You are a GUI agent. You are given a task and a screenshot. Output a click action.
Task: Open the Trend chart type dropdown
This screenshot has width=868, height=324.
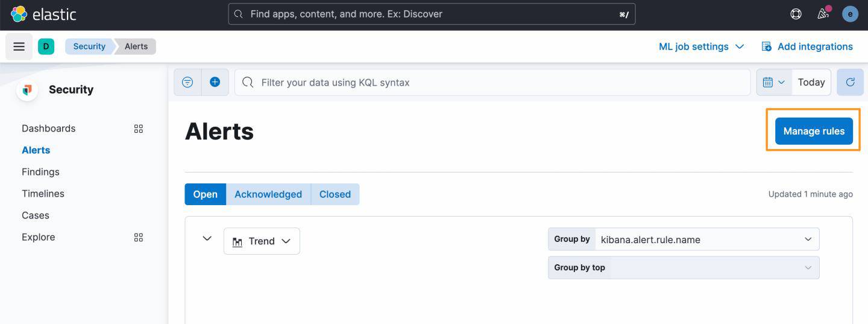[x=262, y=241]
